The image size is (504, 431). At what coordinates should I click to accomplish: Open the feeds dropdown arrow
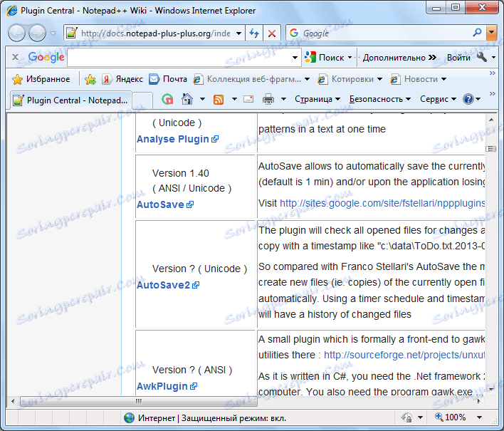234,99
